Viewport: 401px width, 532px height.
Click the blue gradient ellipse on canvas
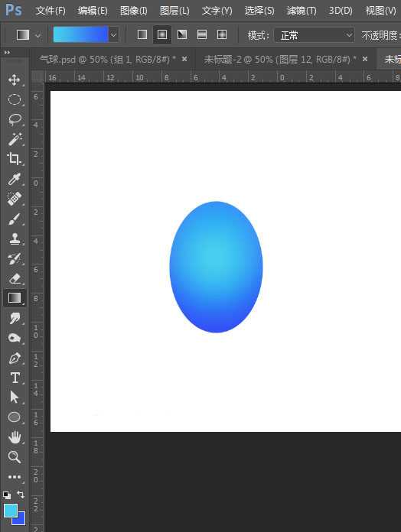point(216,267)
